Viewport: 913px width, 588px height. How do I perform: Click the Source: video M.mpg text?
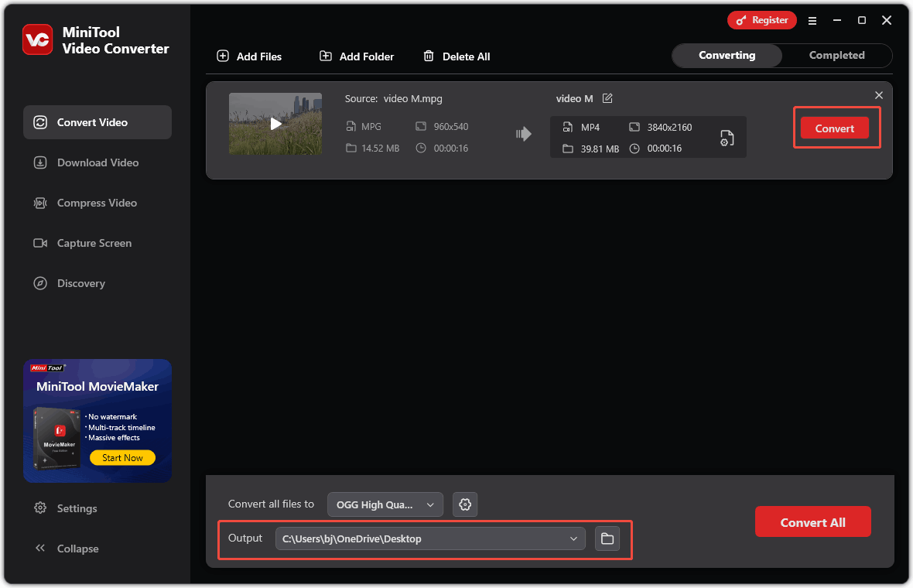[x=394, y=98]
